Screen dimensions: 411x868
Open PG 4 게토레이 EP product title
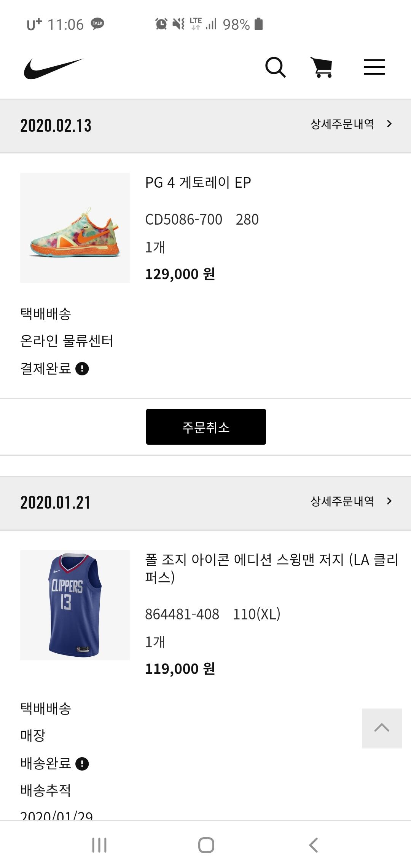198,183
